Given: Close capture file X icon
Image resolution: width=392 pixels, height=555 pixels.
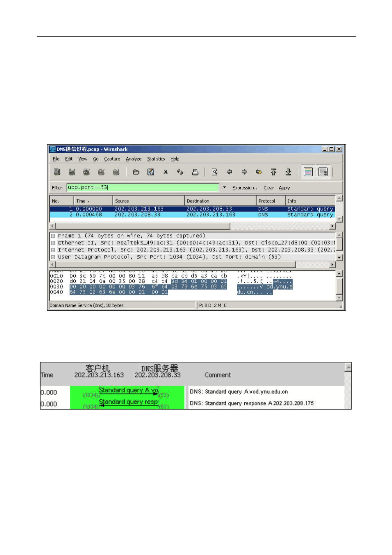Looking at the screenshot, I should (x=166, y=172).
